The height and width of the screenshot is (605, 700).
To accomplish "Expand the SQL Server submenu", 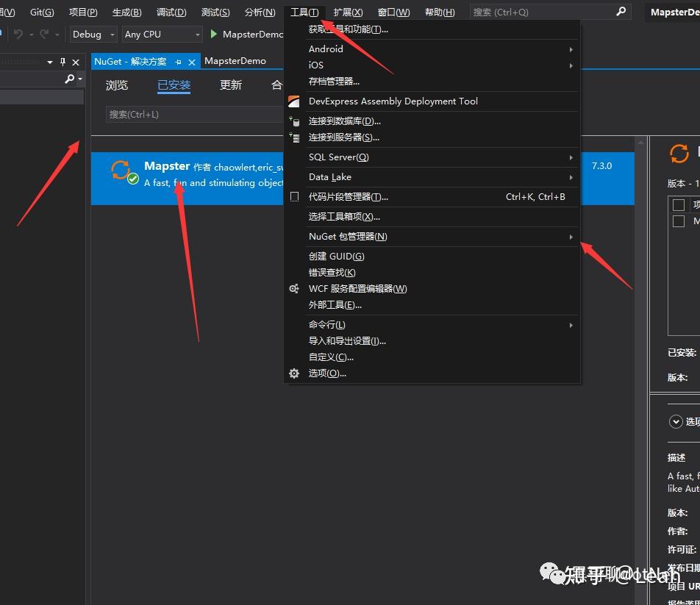I will coord(571,157).
